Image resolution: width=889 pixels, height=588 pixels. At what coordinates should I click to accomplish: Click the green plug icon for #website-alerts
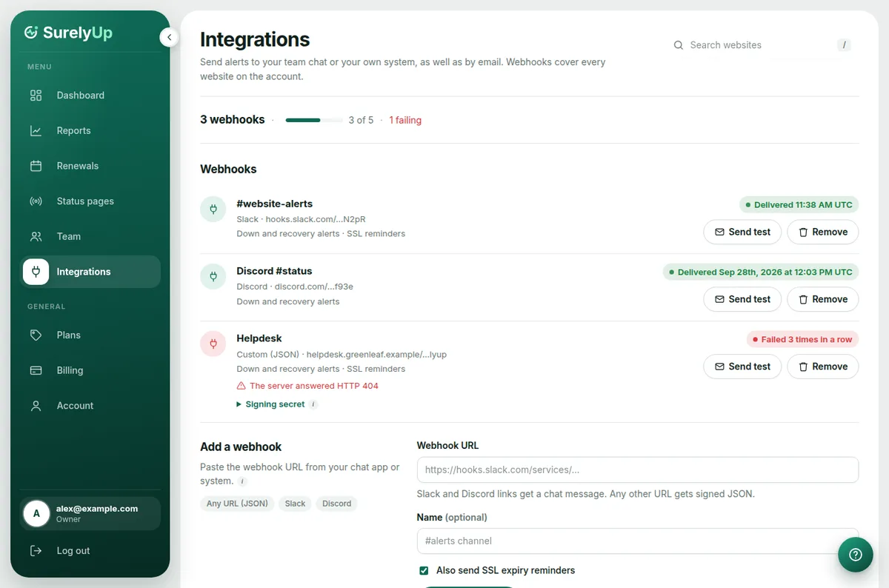[213, 210]
